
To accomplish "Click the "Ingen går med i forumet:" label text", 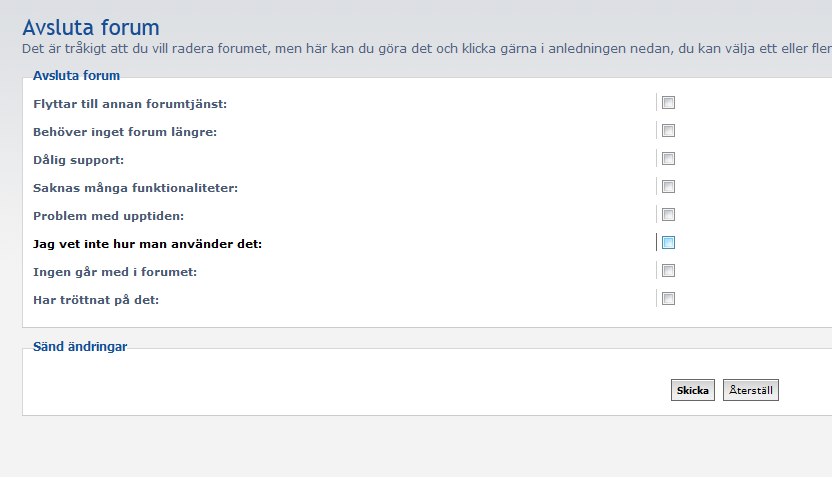I will pos(115,272).
